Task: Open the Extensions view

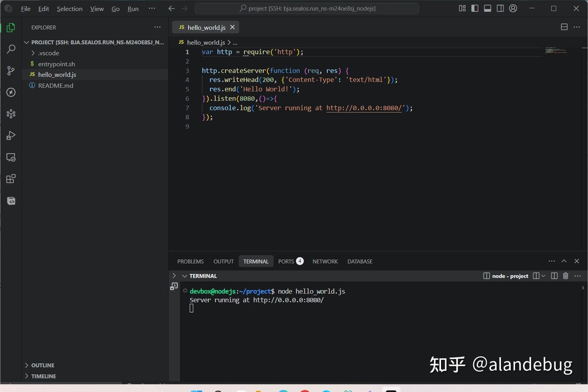Action: click(11, 178)
